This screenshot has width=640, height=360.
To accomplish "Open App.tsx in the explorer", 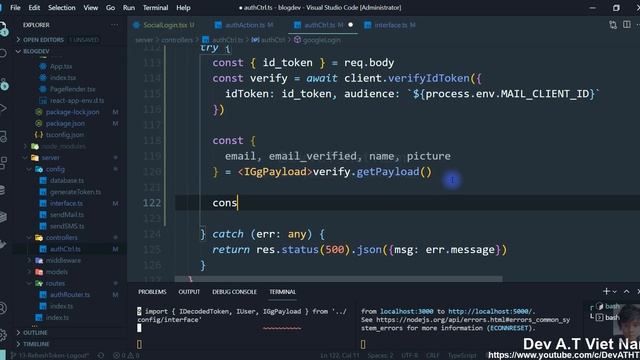I will click(x=61, y=66).
